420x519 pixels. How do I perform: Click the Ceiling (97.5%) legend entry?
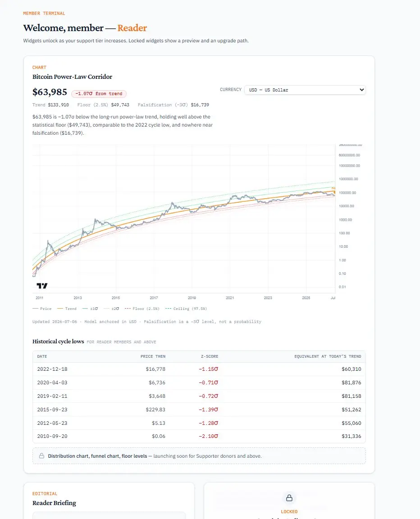coord(186,309)
